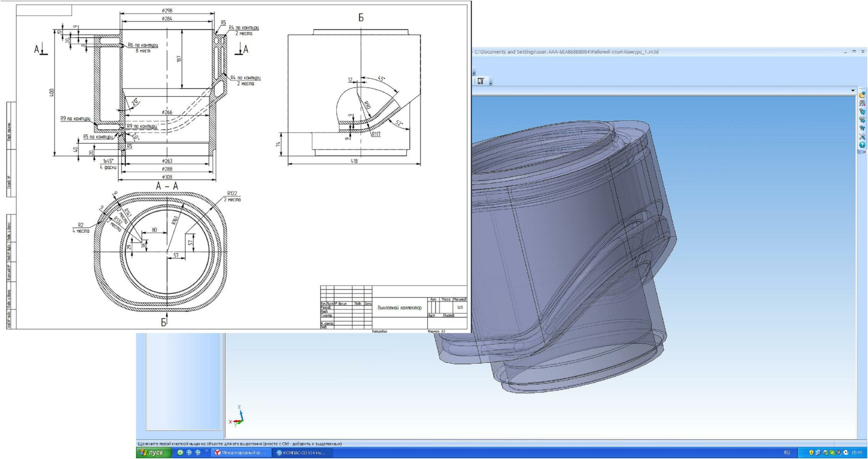
Task: Click the RU language indicator
Action: 787,453
